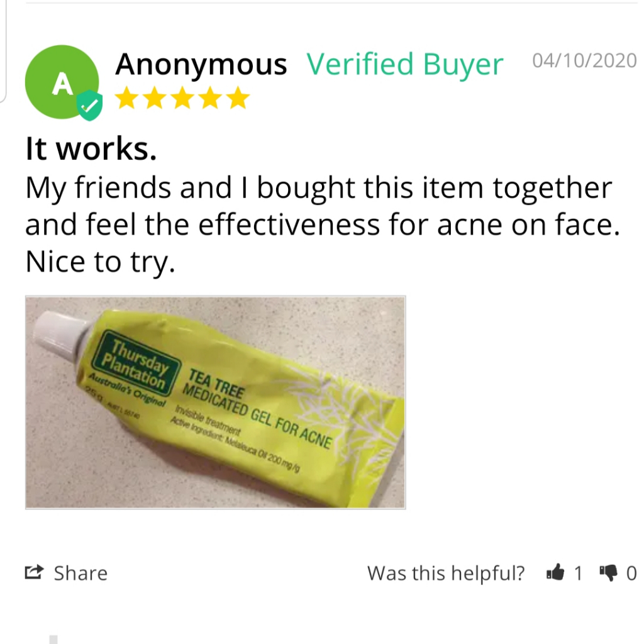Click the third yellow rating star

(x=182, y=97)
